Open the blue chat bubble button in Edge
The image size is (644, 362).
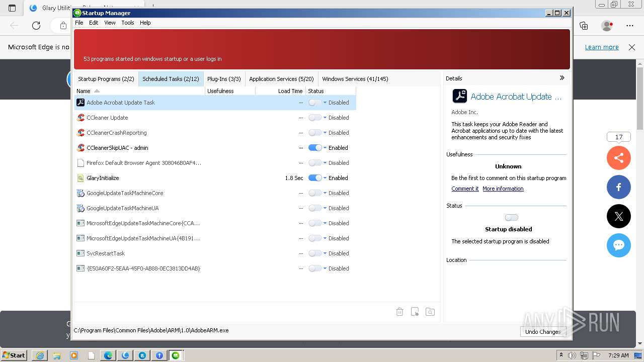(619, 245)
